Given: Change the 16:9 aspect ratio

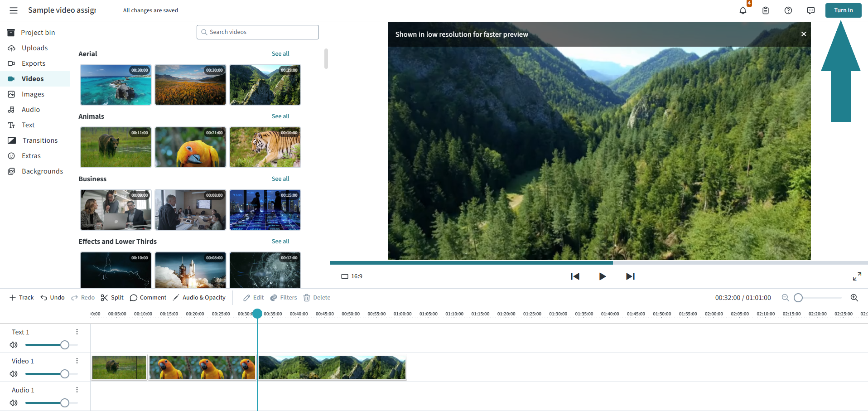Looking at the screenshot, I should click(x=352, y=276).
